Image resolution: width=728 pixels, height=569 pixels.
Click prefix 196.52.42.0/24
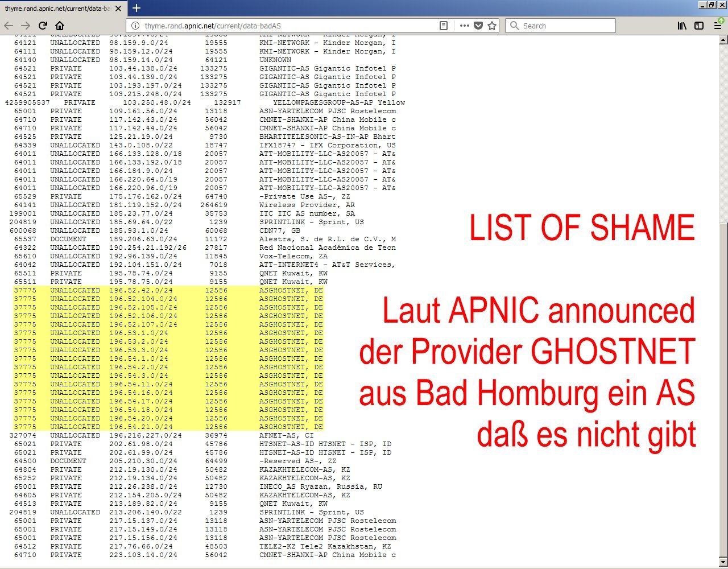click(141, 290)
